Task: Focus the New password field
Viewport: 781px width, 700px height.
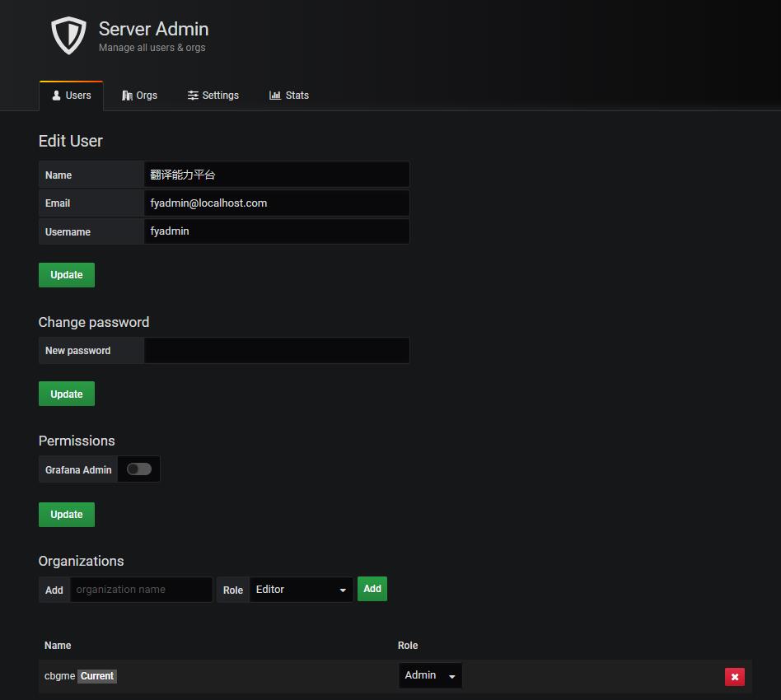Action: pyautogui.click(x=276, y=351)
